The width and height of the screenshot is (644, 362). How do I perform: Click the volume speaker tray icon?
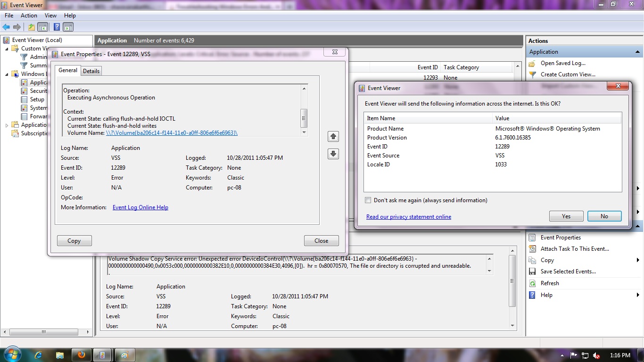(596, 355)
